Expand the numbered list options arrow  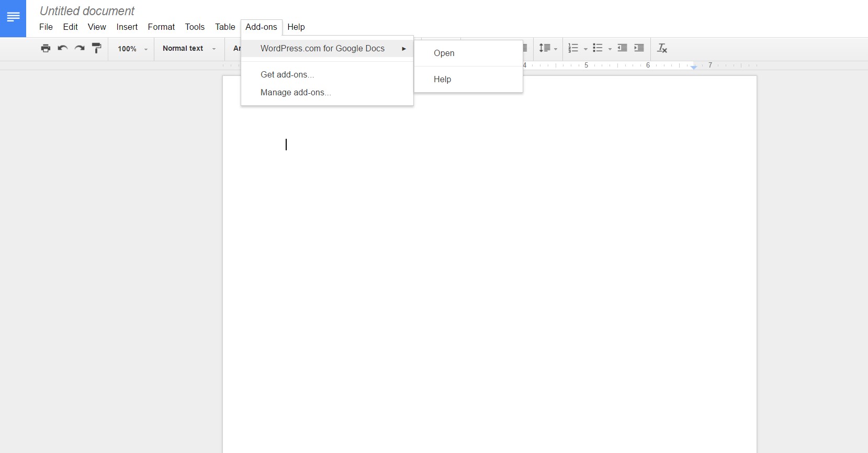[585, 49]
